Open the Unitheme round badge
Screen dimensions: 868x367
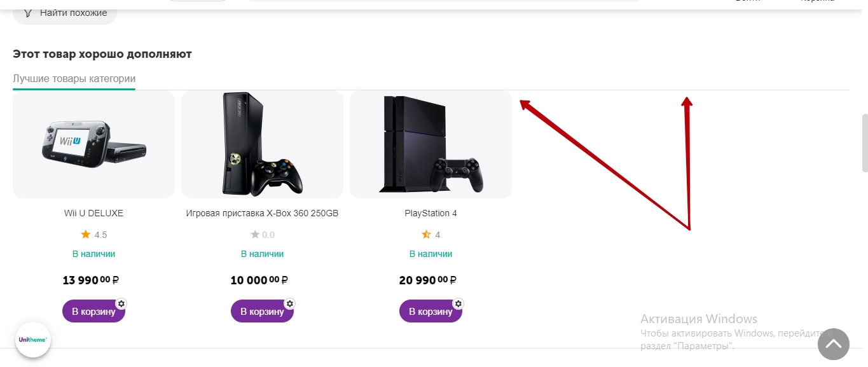33,340
